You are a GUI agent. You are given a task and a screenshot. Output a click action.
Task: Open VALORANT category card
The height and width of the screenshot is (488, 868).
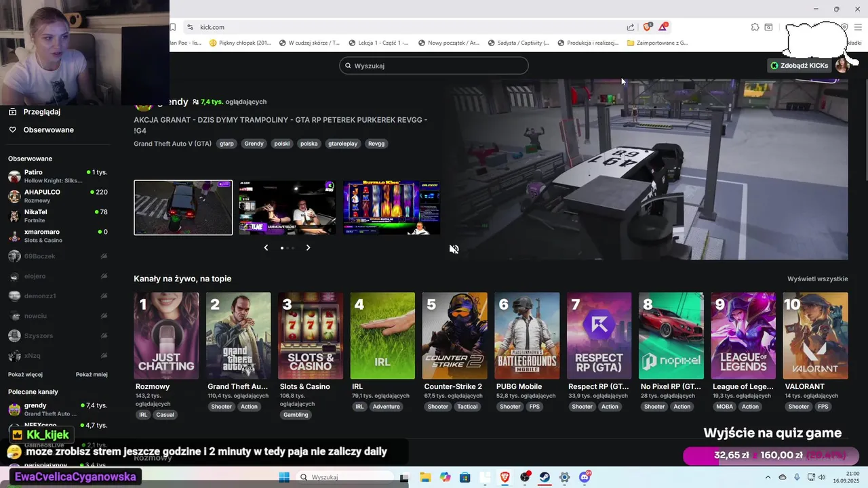815,335
